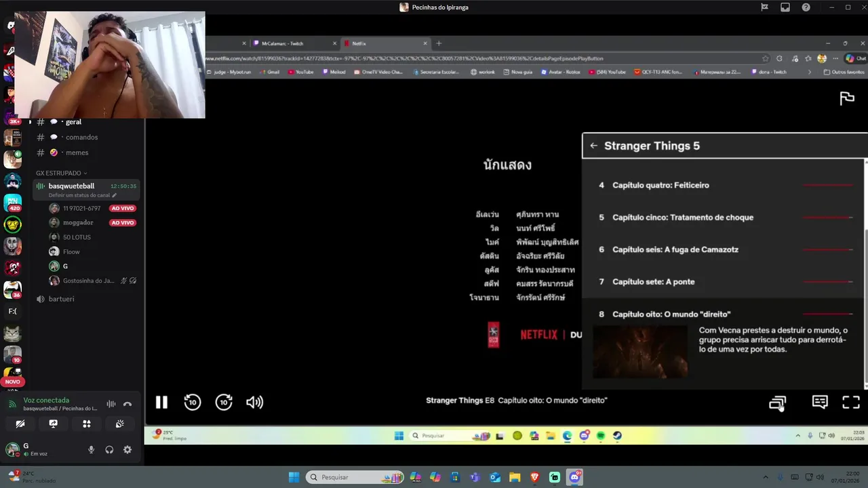The width and height of the screenshot is (868, 488).
Task: Open Discord help icon
Action: point(806,7)
